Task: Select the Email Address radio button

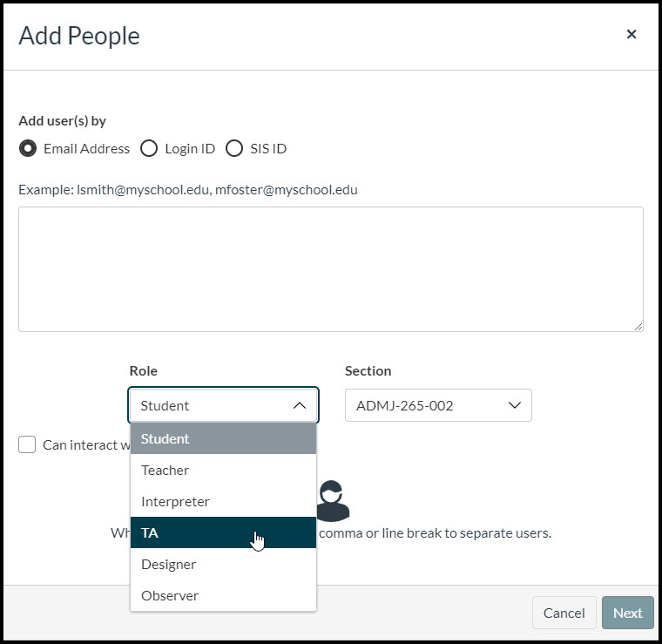Action: (x=28, y=148)
